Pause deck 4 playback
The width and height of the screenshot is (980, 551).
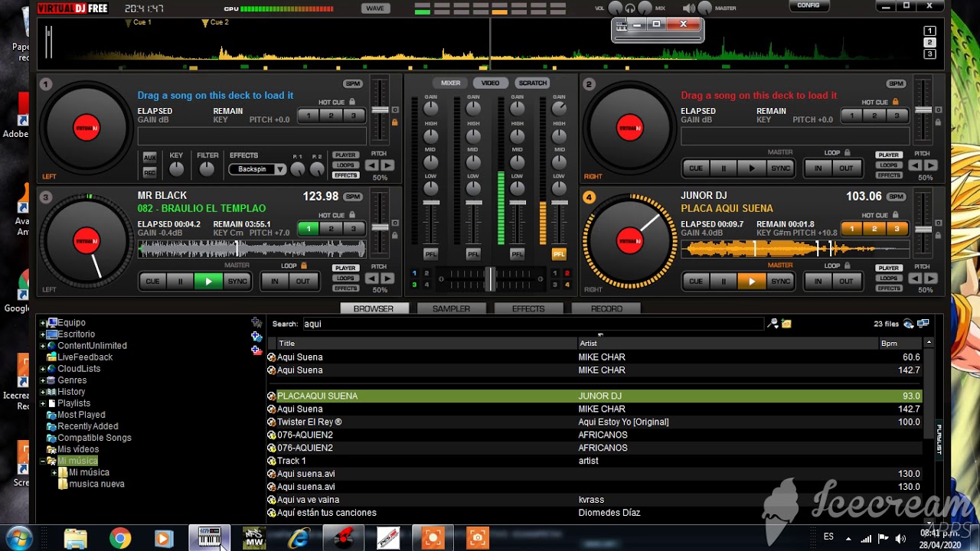724,281
